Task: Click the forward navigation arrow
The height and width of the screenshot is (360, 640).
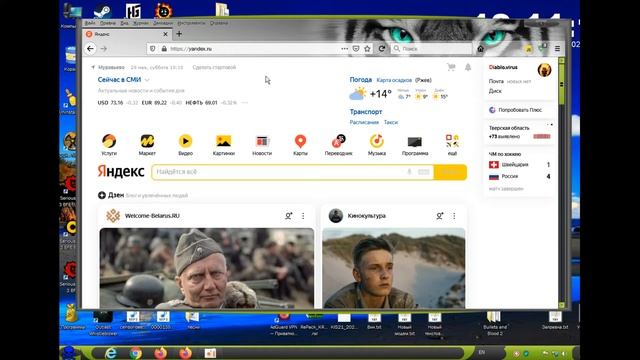Action: coord(104,49)
